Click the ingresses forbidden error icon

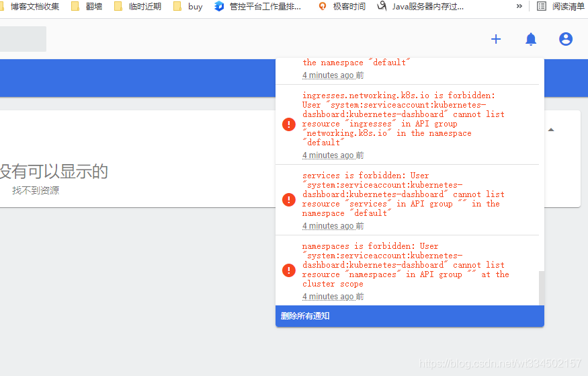[289, 124]
